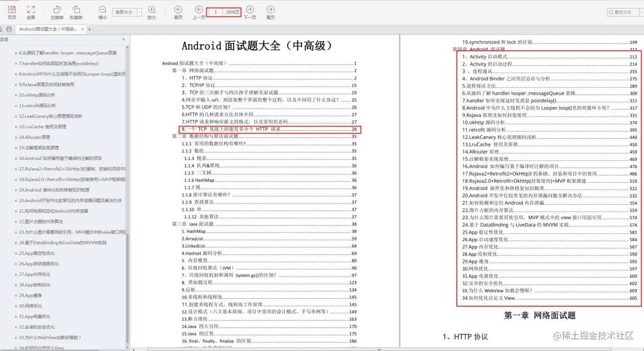Click right page entry 4、Android Binder 之应用层总结与分析

pos(550,79)
